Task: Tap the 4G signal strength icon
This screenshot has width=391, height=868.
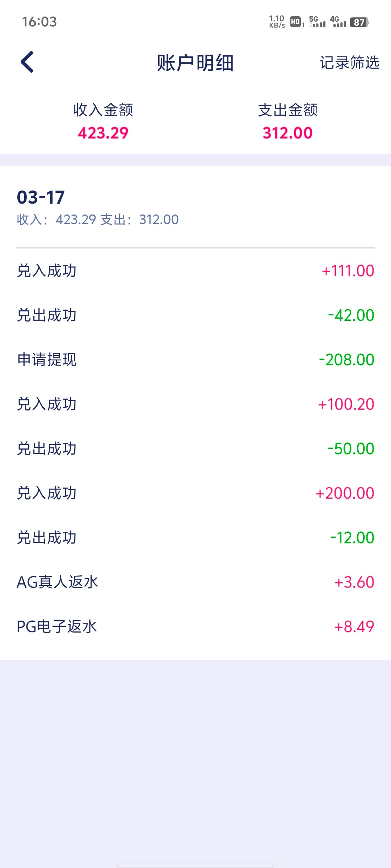Action: pos(338,22)
